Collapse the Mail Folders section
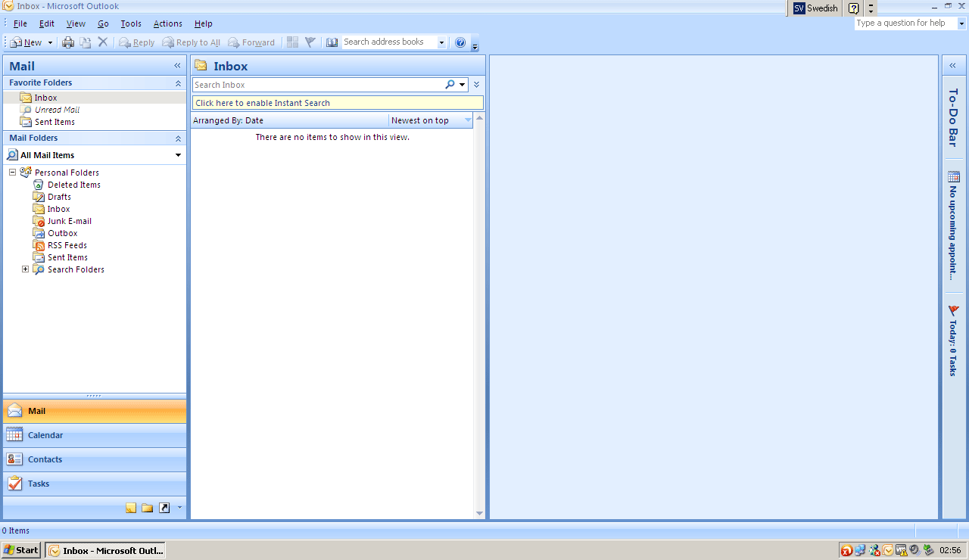Screen dimensions: 969x560 [179, 138]
